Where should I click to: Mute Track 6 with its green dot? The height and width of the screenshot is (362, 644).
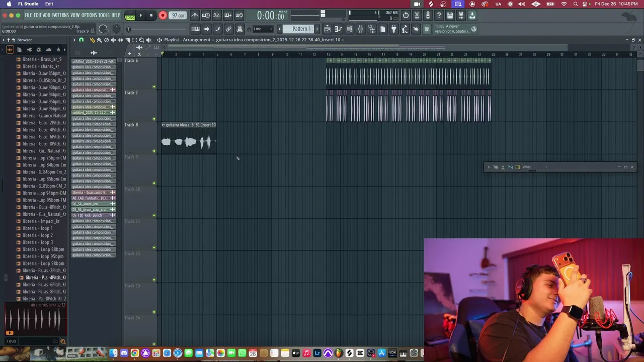tap(154, 86)
